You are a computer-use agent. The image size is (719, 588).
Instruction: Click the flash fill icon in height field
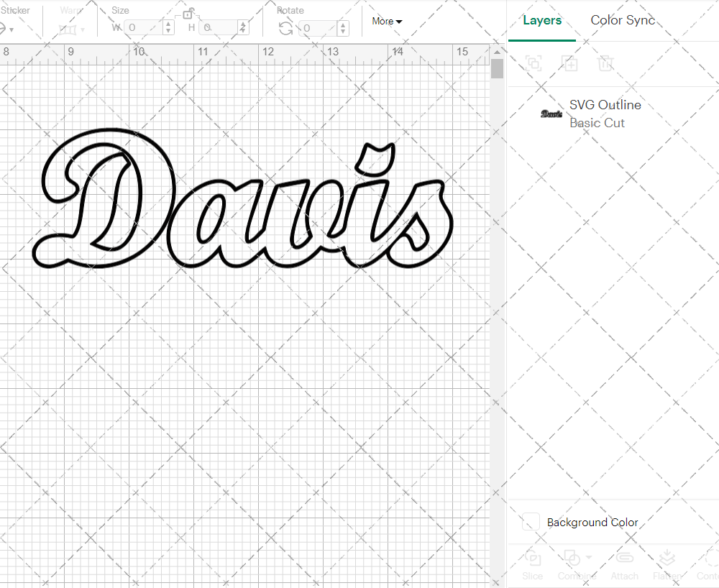coord(244,27)
